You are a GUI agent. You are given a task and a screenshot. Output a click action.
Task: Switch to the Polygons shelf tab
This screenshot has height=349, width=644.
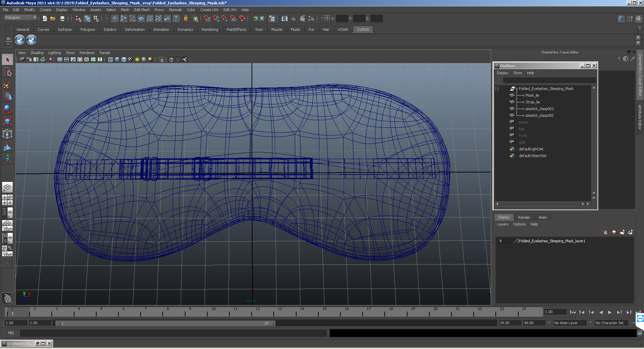88,30
